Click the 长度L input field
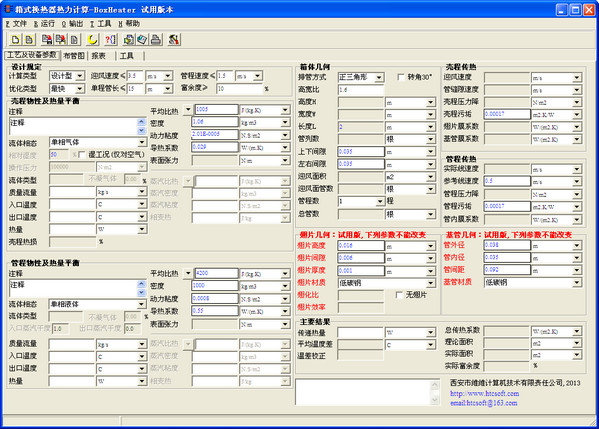 pos(361,127)
